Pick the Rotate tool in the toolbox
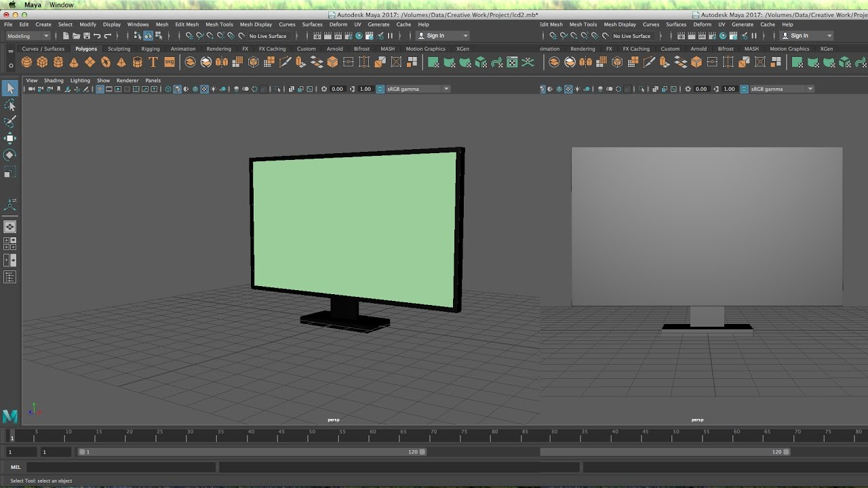This screenshot has height=488, width=868. (x=10, y=155)
